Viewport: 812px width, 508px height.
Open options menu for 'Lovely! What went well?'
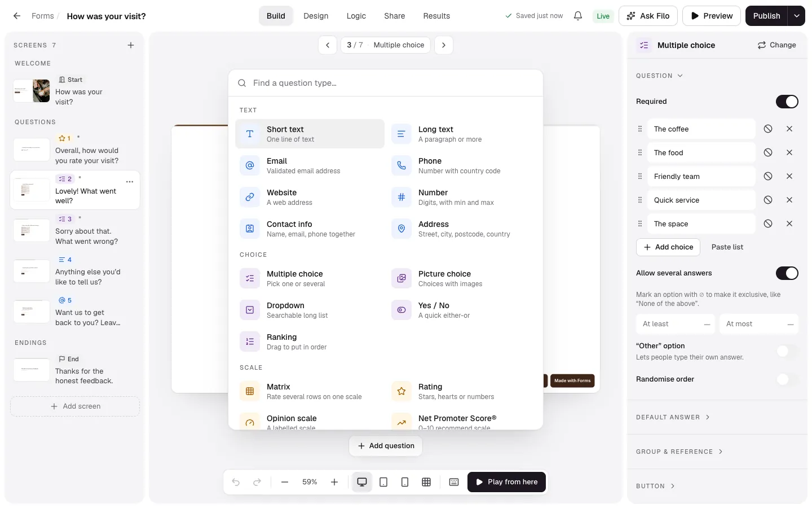[130, 182]
